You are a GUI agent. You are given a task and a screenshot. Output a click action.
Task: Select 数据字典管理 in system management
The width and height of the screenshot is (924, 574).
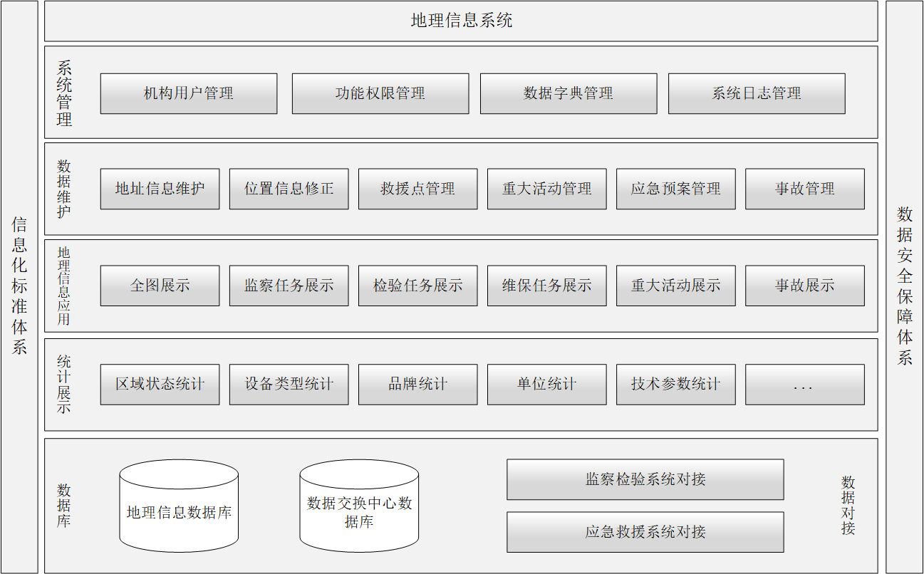(569, 93)
